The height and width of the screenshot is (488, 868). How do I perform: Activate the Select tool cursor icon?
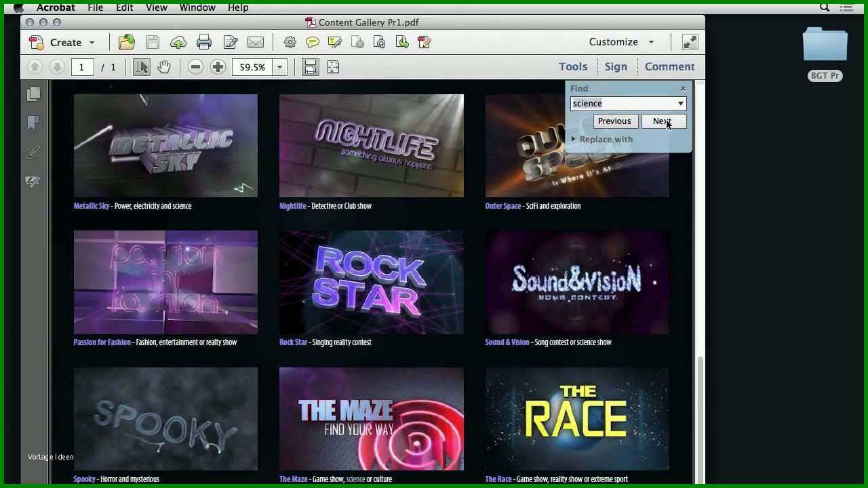pyautogui.click(x=141, y=67)
